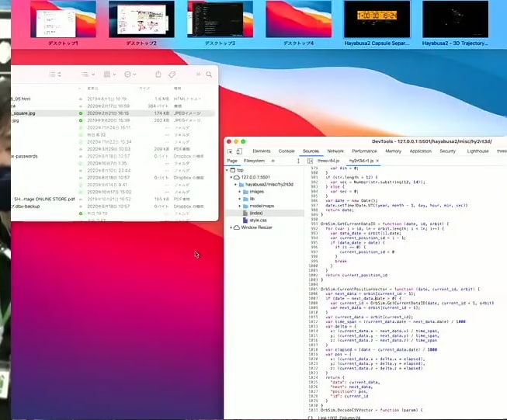The height and width of the screenshot is (420, 507).
Task: Collapse the top frame tree node
Action: point(227,170)
